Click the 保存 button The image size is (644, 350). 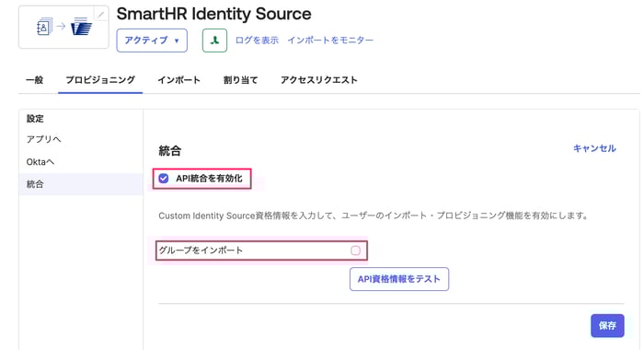click(x=607, y=326)
